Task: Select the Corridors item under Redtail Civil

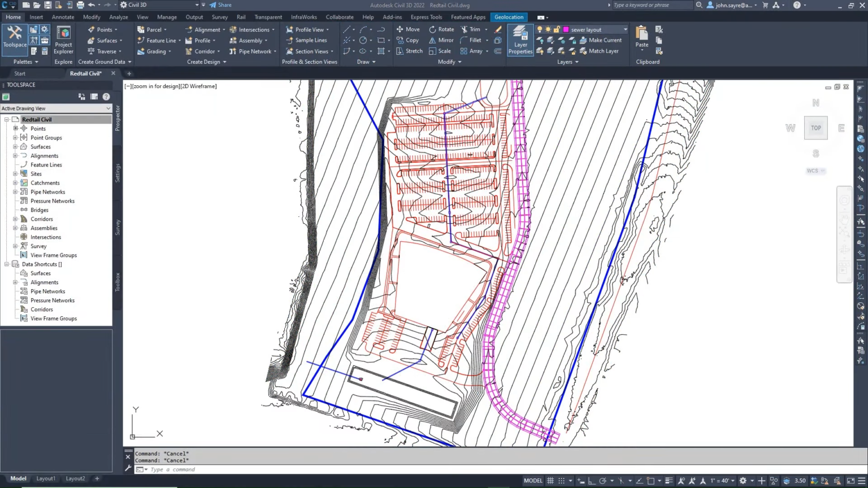Action: pyautogui.click(x=42, y=219)
